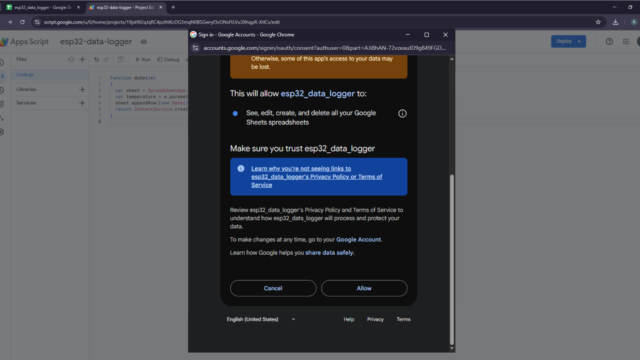
Task: Open Help link in popup footer
Action: [x=349, y=319]
